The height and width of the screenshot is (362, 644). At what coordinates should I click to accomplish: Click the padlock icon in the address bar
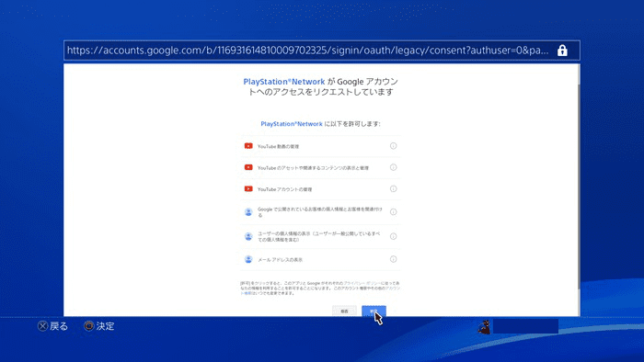pos(562,51)
